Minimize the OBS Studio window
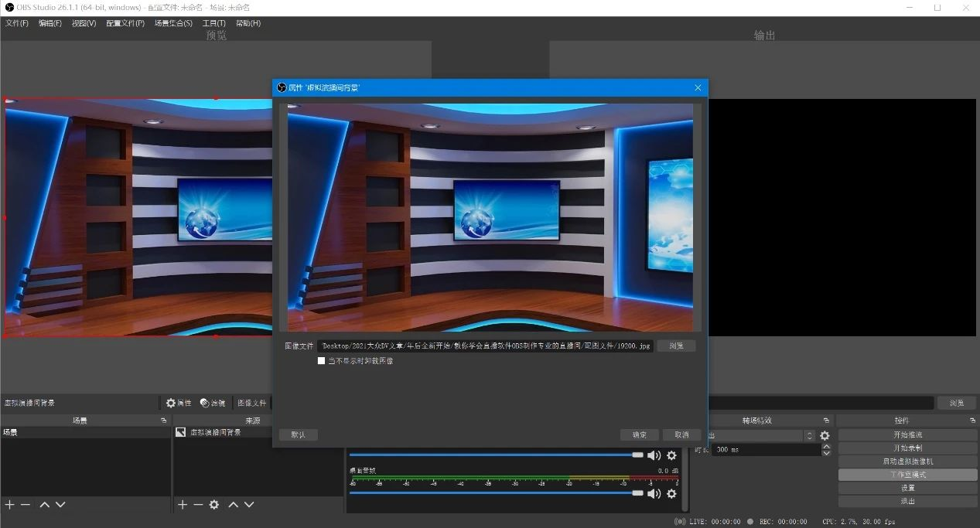This screenshot has height=528, width=980. [x=911, y=7]
